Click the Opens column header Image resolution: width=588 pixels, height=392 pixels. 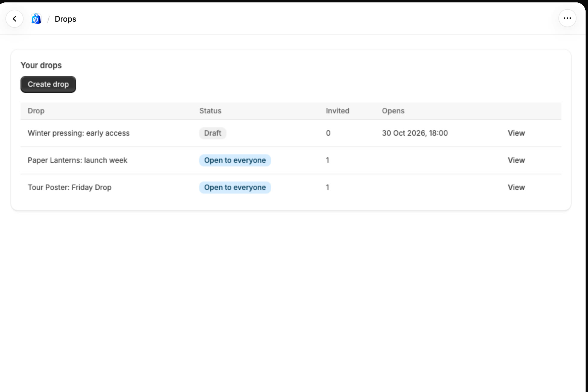[393, 111]
